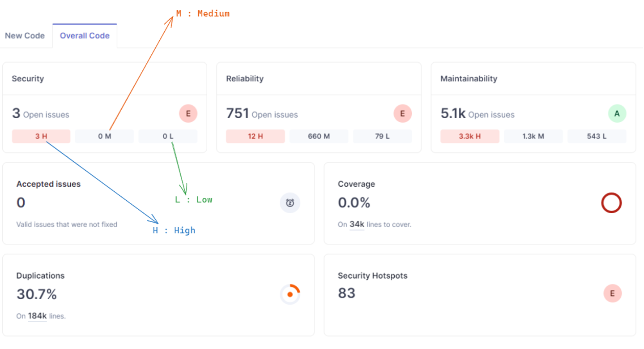Click the Coverage red circle indicator
The height and width of the screenshot is (349, 644).
pyautogui.click(x=611, y=203)
